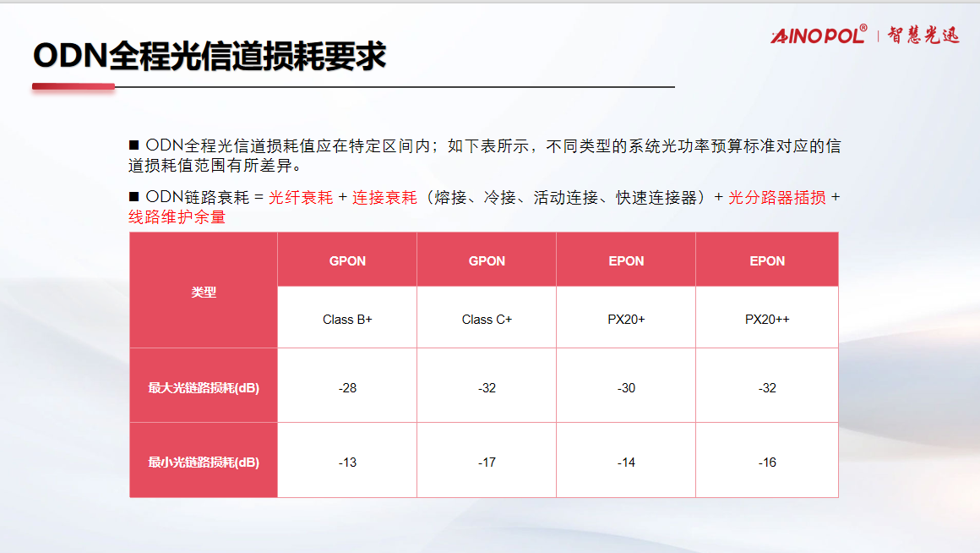
Task: Select the -28 value cell
Action: click(347, 388)
